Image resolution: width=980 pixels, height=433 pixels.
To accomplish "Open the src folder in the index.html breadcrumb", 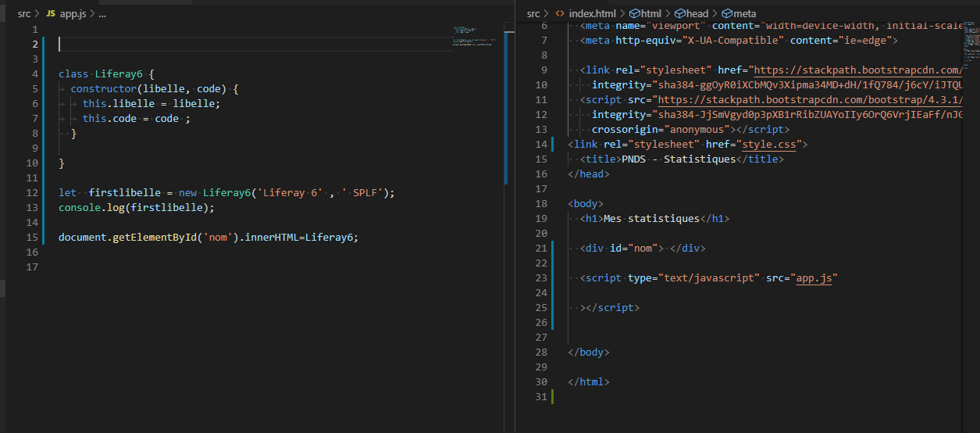I will pos(533,13).
